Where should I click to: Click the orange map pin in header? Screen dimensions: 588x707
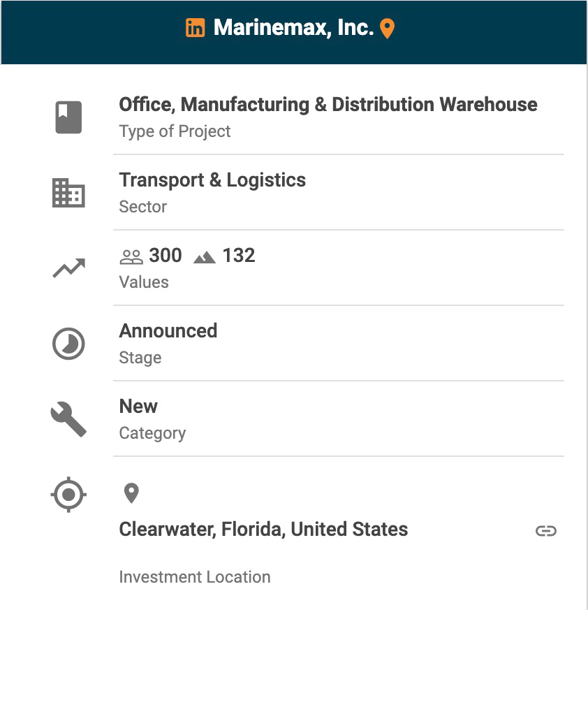pyautogui.click(x=387, y=29)
